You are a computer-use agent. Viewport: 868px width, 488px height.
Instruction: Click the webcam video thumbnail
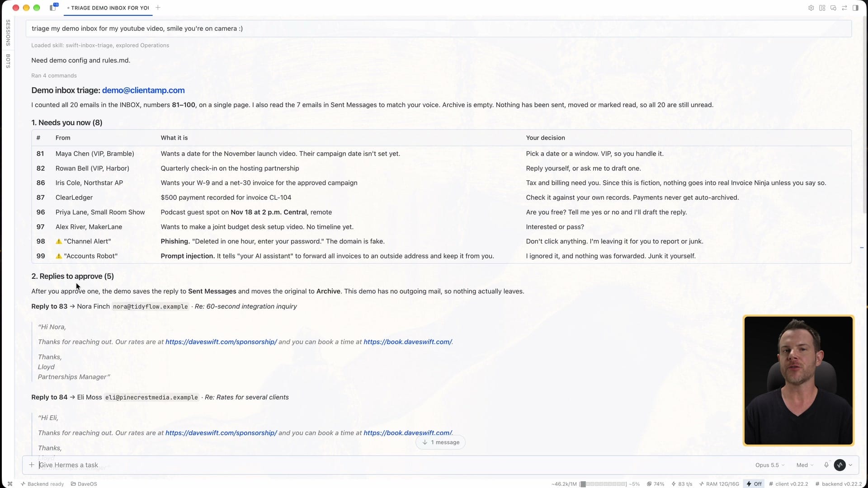click(x=798, y=380)
